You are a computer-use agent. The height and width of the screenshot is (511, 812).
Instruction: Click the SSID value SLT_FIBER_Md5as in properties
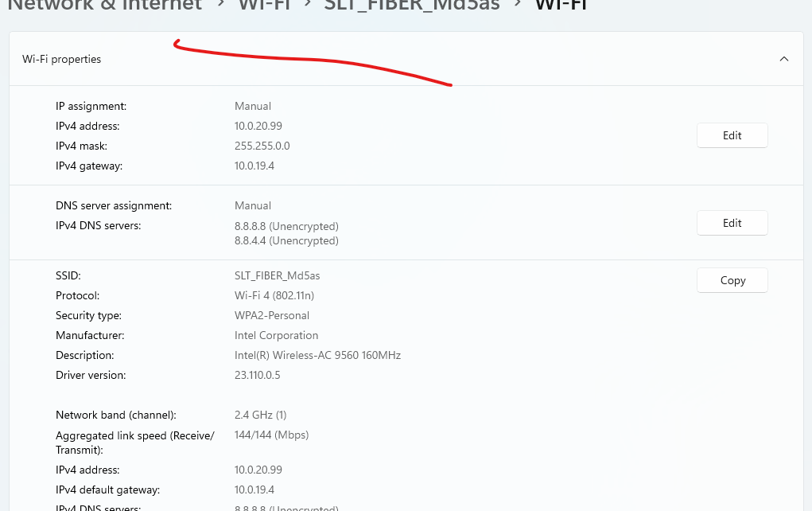277,275
